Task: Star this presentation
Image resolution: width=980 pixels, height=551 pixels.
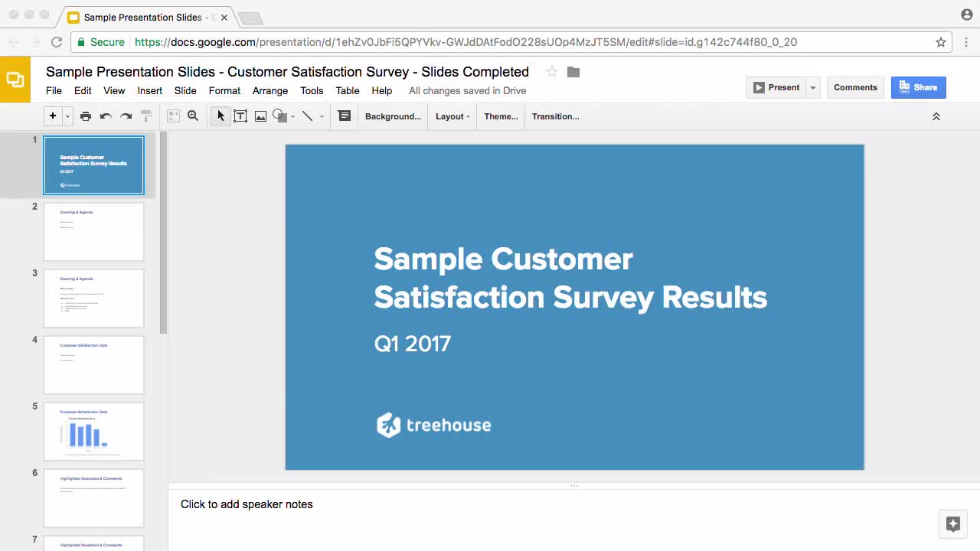Action: 551,72
